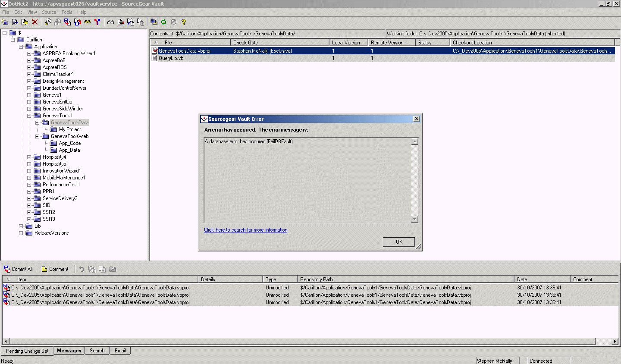Click the greyed Undo arrow in pending toolbar

[x=82, y=269]
